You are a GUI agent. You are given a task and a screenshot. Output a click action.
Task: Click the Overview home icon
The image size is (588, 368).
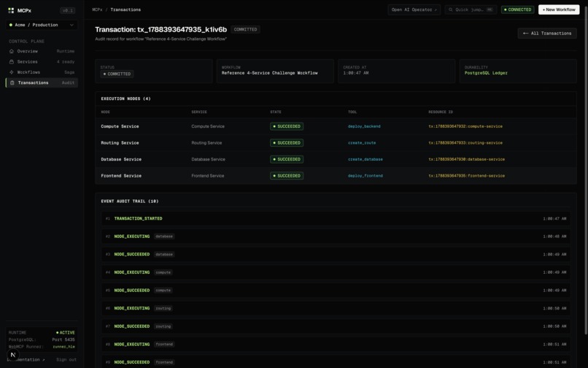[x=12, y=51]
